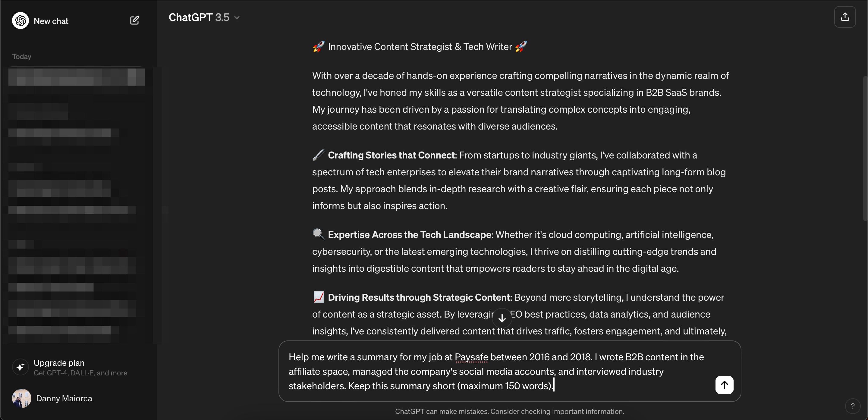
Task: Click the word Paysafe in the prompt
Action: pos(471,357)
